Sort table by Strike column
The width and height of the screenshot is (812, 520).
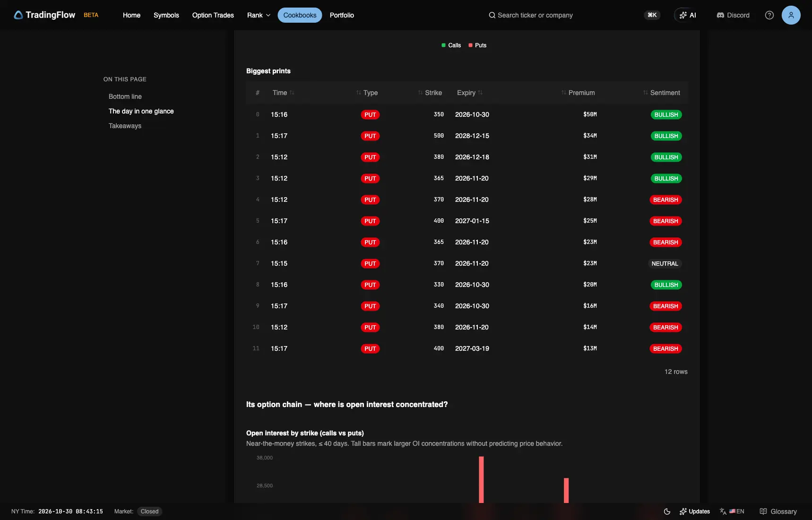click(x=430, y=93)
